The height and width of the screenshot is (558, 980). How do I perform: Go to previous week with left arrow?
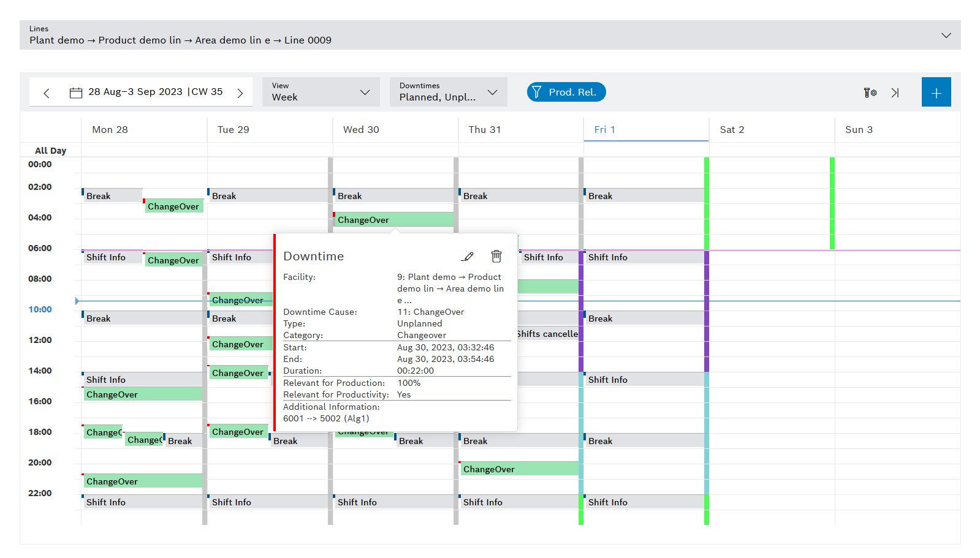47,93
